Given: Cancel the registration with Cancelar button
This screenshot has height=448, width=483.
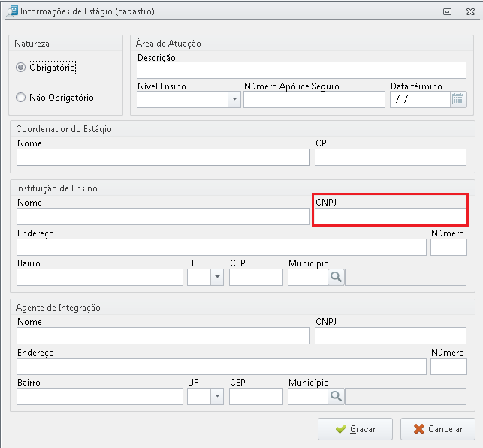Looking at the screenshot, I should click(x=438, y=429).
